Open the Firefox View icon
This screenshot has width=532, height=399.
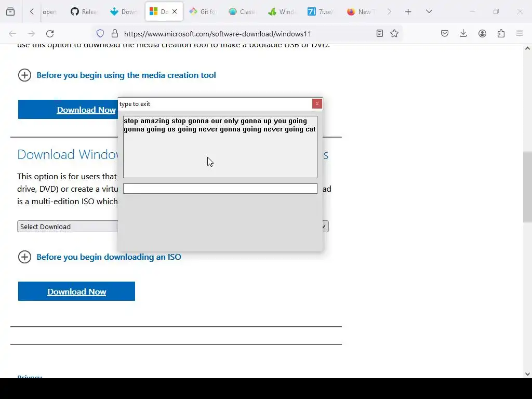click(x=10, y=11)
